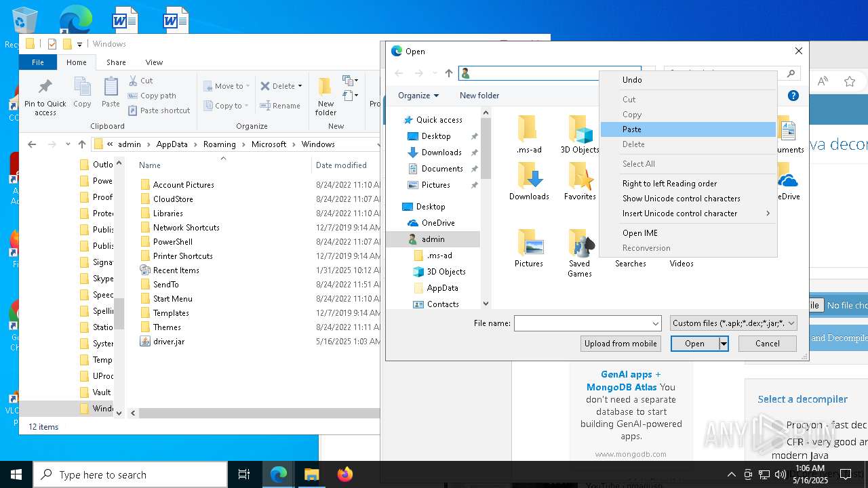Select the 3D Objects folder icon
Screen dimensions: 868x488
pos(580,134)
